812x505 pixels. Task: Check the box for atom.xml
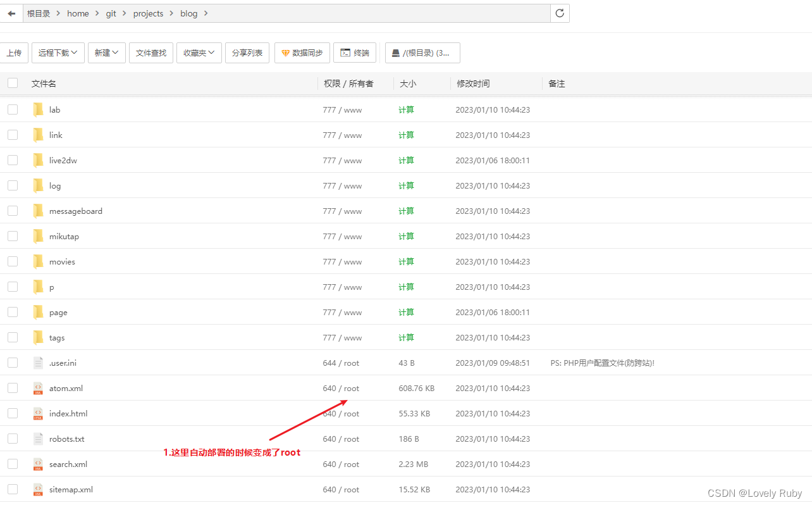(13, 388)
